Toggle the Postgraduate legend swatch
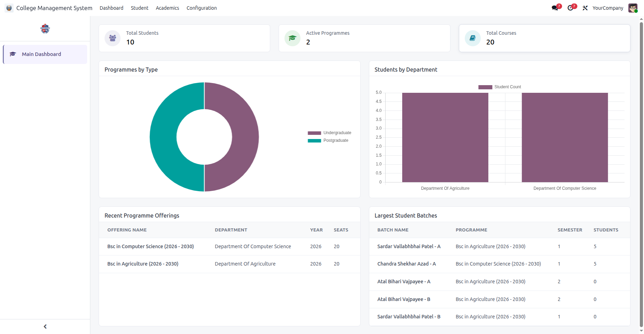The width and height of the screenshot is (644, 334). tap(314, 141)
